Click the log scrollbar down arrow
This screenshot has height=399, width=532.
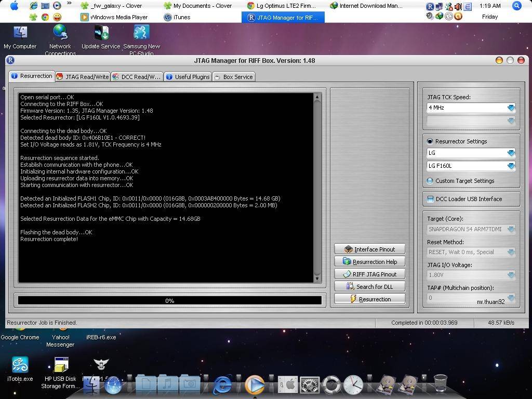(x=317, y=279)
